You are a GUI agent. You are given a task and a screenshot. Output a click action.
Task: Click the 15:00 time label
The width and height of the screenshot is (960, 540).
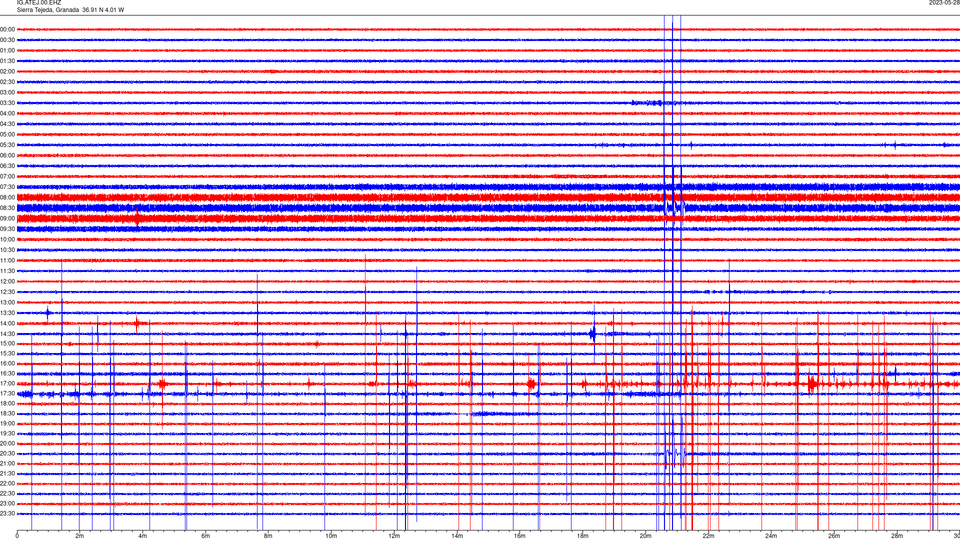(7, 343)
